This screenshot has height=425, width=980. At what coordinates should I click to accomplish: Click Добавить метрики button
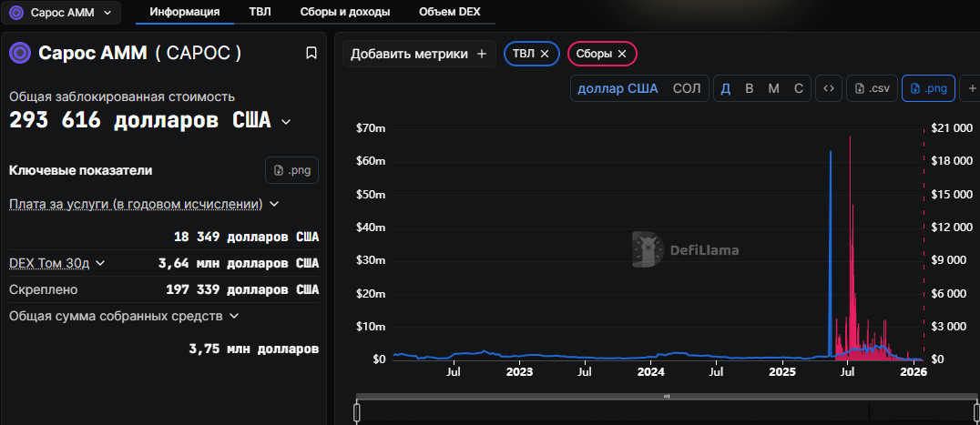(419, 54)
